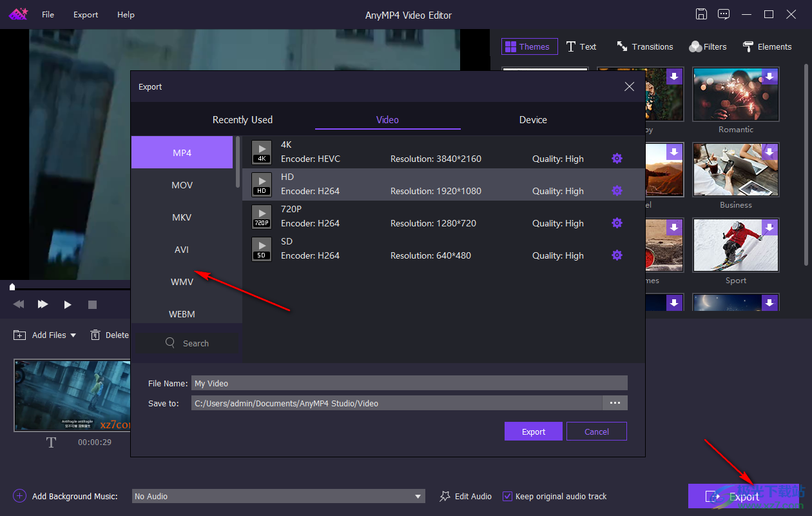
Task: Click the 4K format icon
Action: [x=262, y=152]
